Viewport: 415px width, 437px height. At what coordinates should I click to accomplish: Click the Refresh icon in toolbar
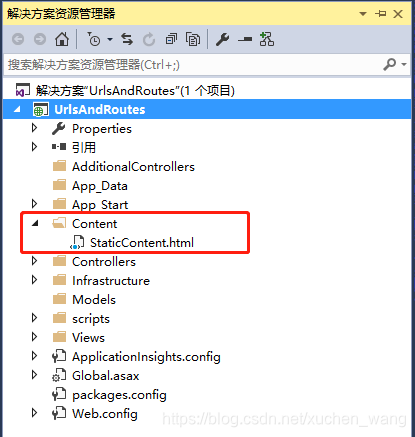(149, 39)
